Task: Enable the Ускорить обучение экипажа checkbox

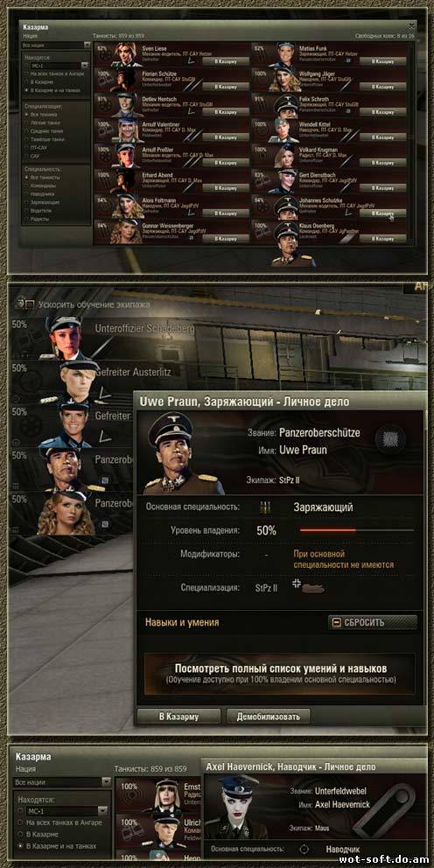Action: pos(30,304)
